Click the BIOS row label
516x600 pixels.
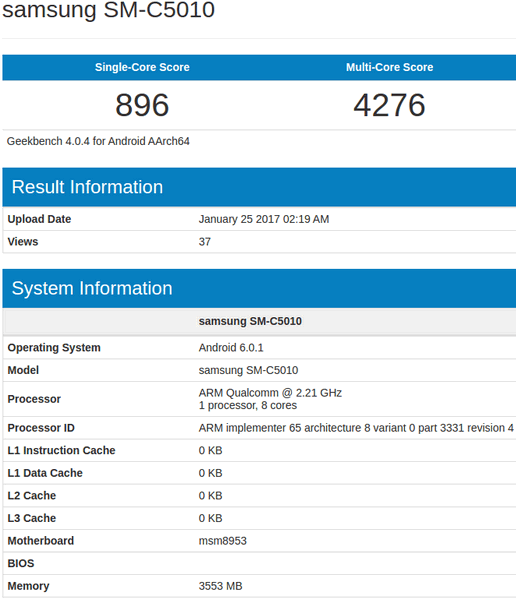coord(21,563)
